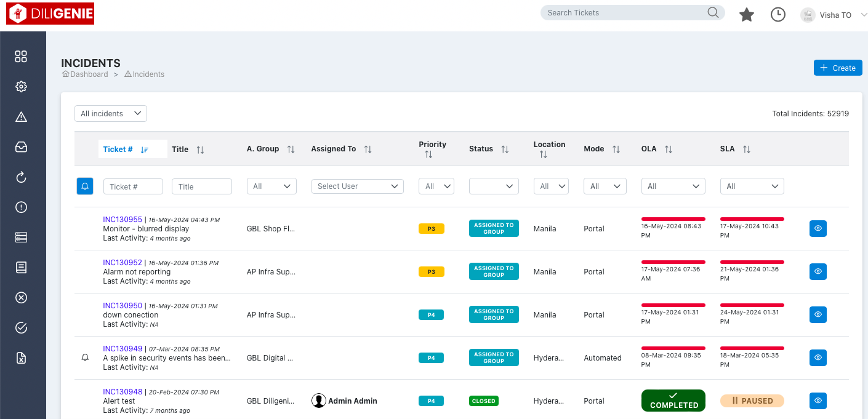
Task: Open ticket INC130950 link
Action: click(x=123, y=305)
